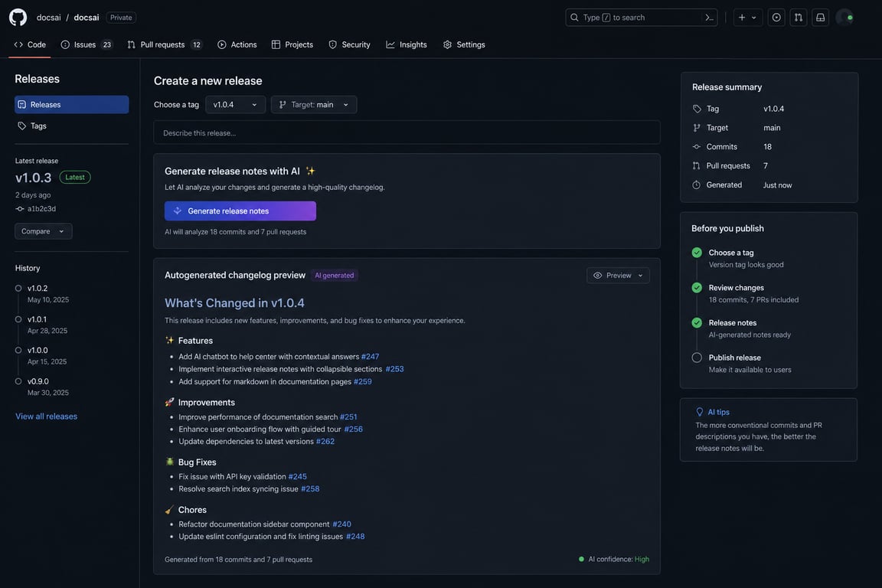This screenshot has width=882, height=588.
Task: Open the notifications inbox icon
Action: tap(820, 18)
